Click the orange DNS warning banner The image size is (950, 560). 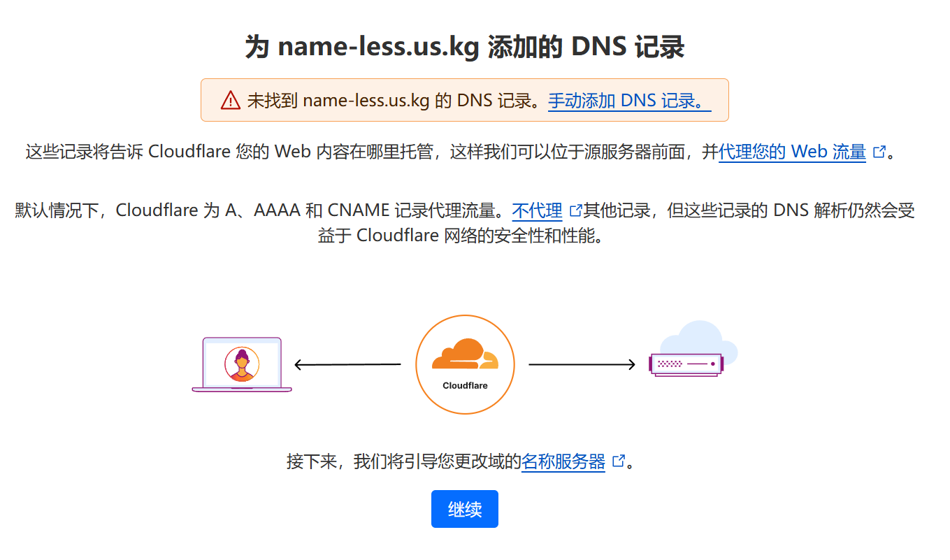pos(465,100)
